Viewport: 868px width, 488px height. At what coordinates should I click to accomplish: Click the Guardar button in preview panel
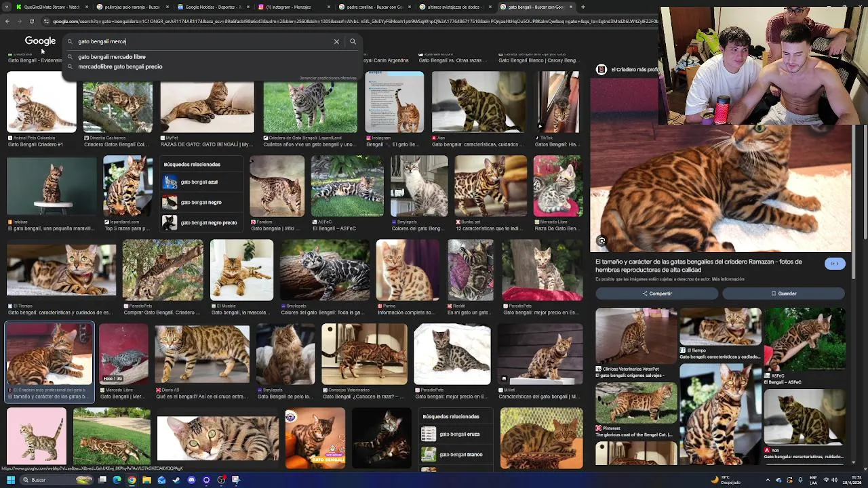[x=783, y=293]
